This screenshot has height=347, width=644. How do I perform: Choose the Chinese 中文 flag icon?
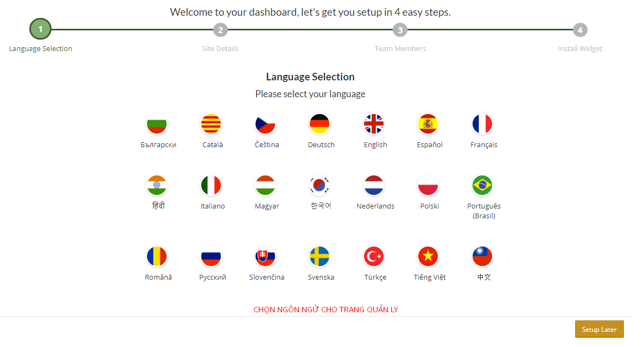coord(482,256)
